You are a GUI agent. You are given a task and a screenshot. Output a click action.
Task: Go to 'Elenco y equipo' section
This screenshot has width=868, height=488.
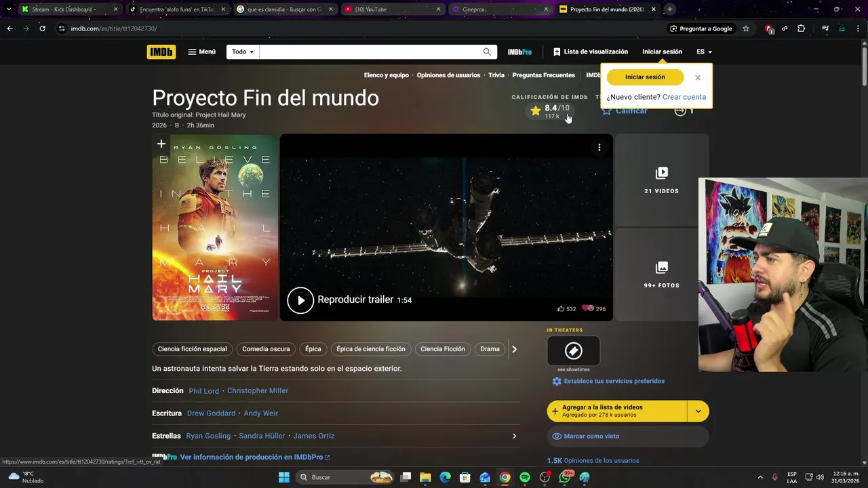(386, 75)
